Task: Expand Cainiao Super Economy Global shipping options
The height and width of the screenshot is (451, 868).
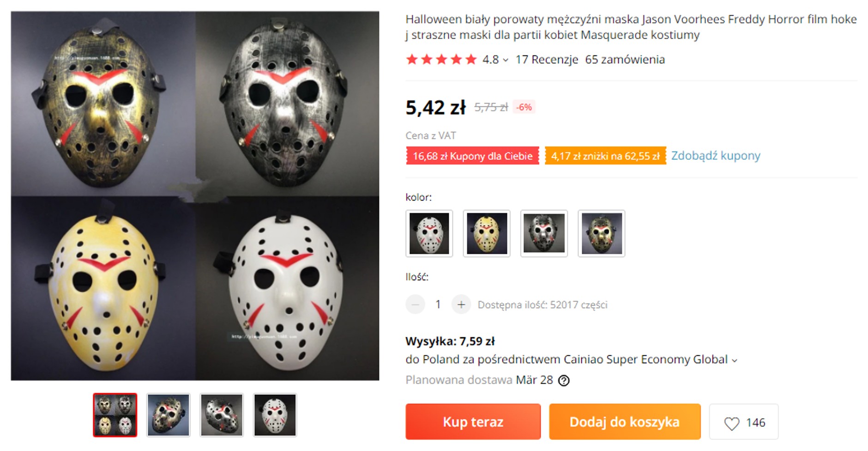Action: [735, 360]
